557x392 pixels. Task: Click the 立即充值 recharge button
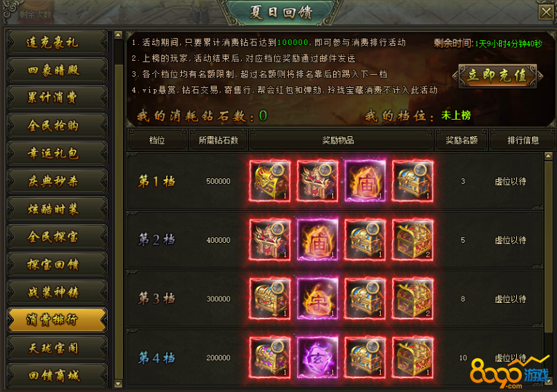(x=498, y=75)
